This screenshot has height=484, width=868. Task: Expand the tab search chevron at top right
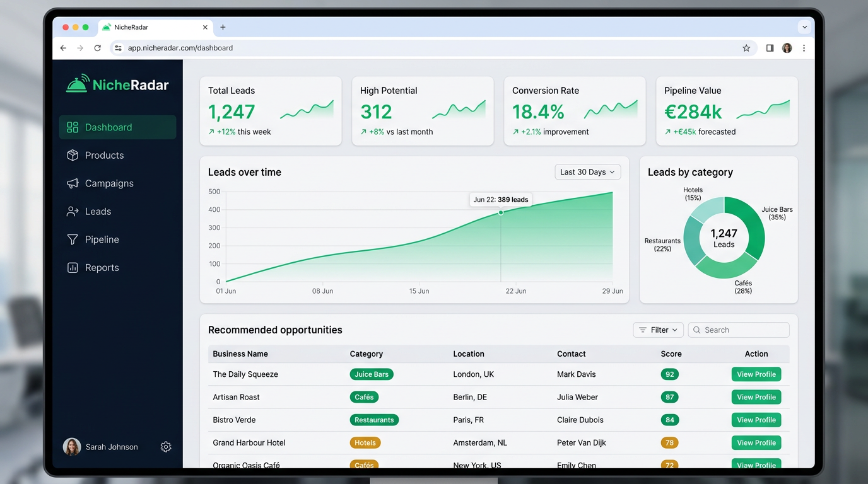[x=804, y=27]
